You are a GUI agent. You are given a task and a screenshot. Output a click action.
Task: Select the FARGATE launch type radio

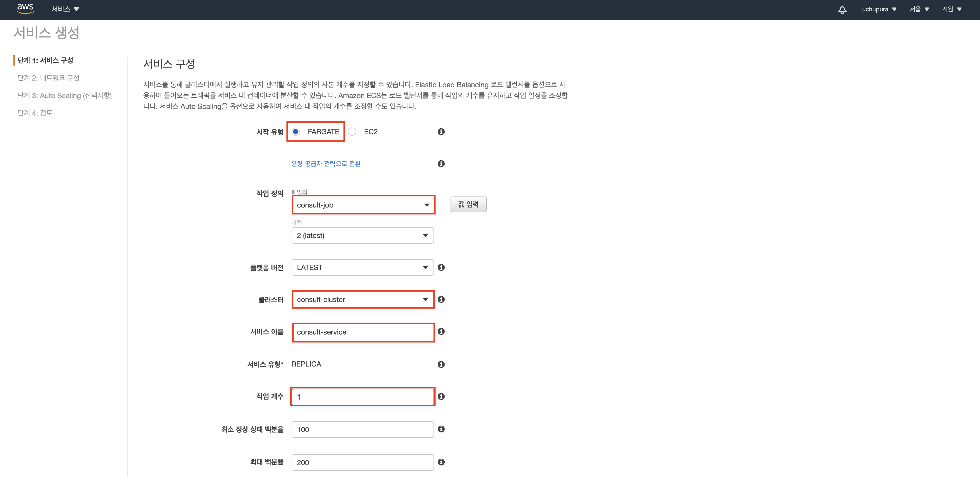point(296,132)
